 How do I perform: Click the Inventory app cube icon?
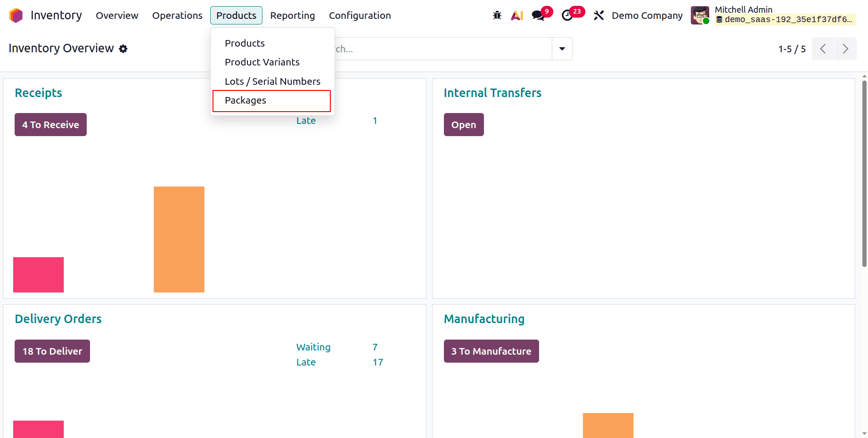[x=16, y=15]
